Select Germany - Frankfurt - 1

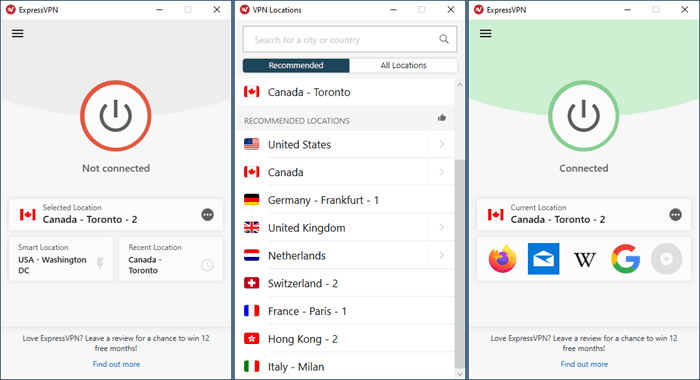(x=345, y=200)
